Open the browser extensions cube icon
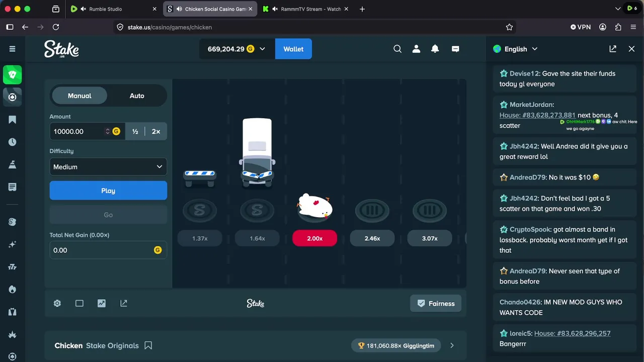The width and height of the screenshot is (644, 362). point(618,27)
